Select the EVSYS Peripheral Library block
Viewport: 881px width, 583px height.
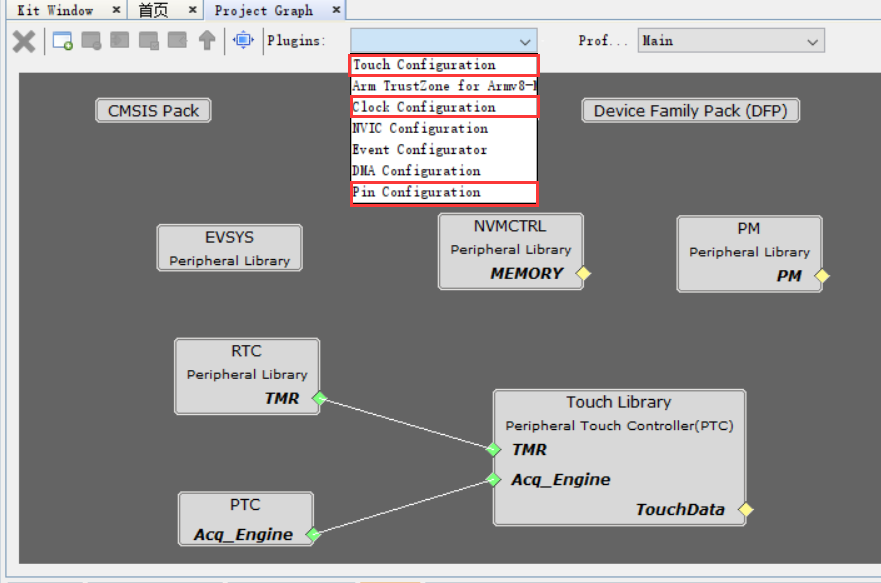(229, 248)
